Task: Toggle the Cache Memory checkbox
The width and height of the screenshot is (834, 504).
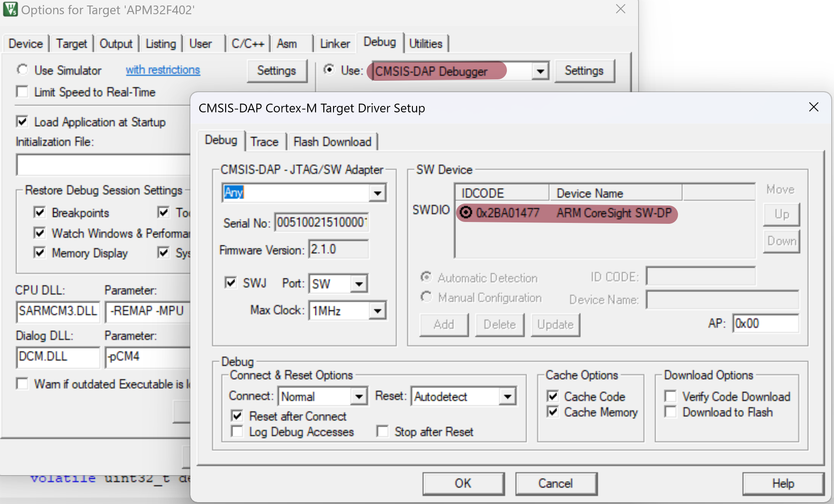Action: click(553, 412)
